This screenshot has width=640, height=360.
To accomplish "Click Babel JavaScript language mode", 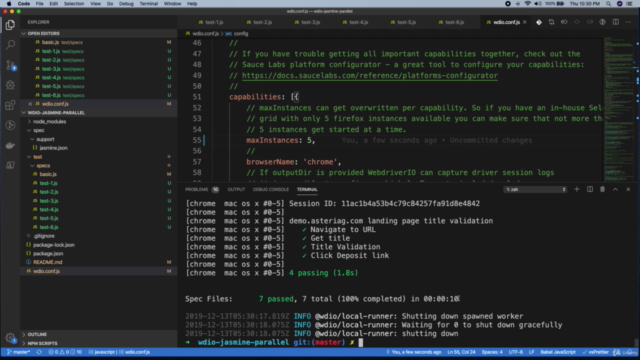I will 558,352.
